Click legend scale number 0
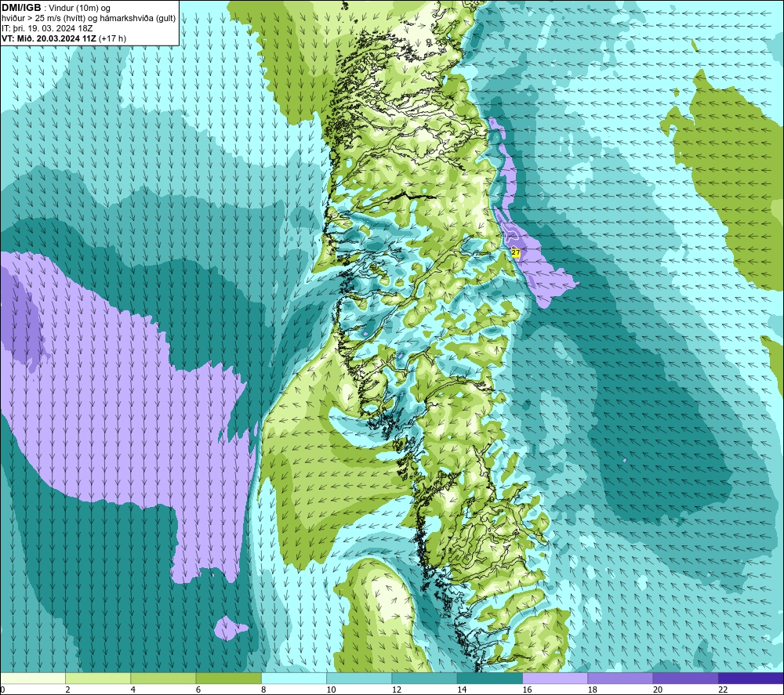 (2, 690)
